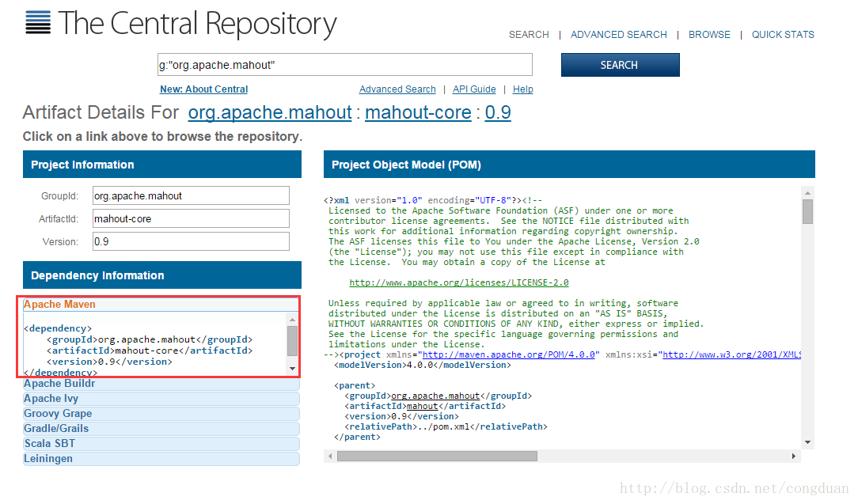Click the Project Information panel header
Viewport: 858px width, 504px height.
162,165
